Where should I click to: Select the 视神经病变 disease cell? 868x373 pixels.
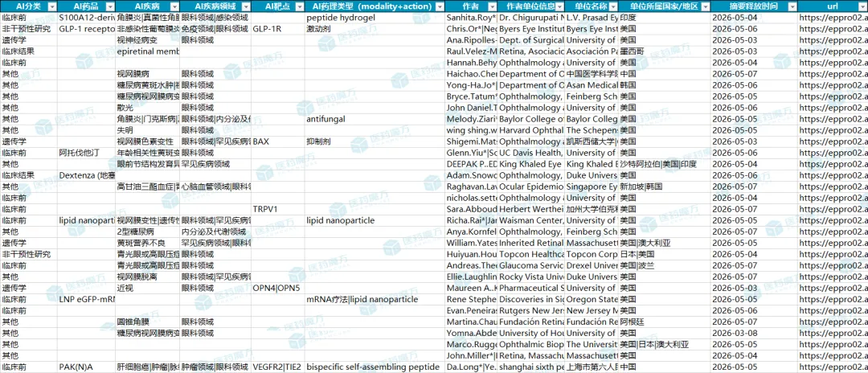pos(148,40)
